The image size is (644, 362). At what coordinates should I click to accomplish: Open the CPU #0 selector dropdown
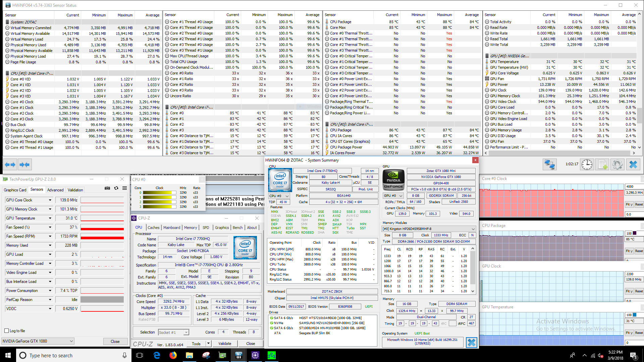click(x=279, y=196)
